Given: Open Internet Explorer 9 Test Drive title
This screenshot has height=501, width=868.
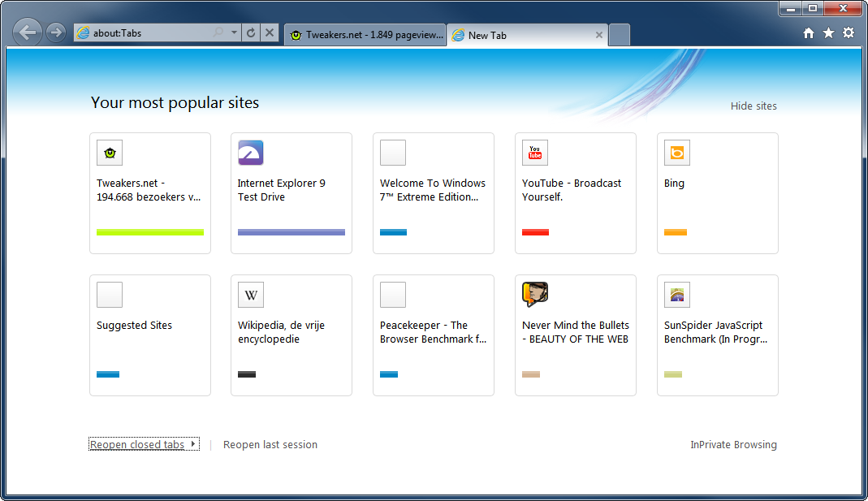Looking at the screenshot, I should (281, 190).
